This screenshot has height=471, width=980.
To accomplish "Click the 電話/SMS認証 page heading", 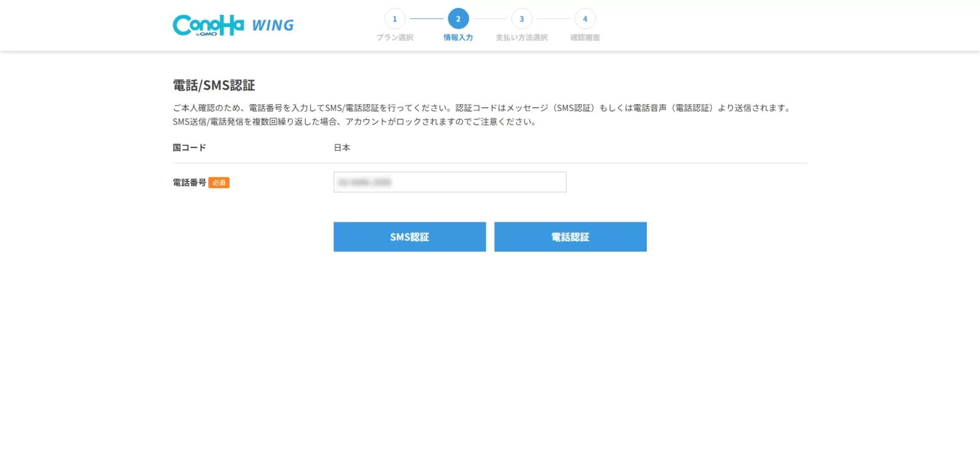I will tap(214, 85).
